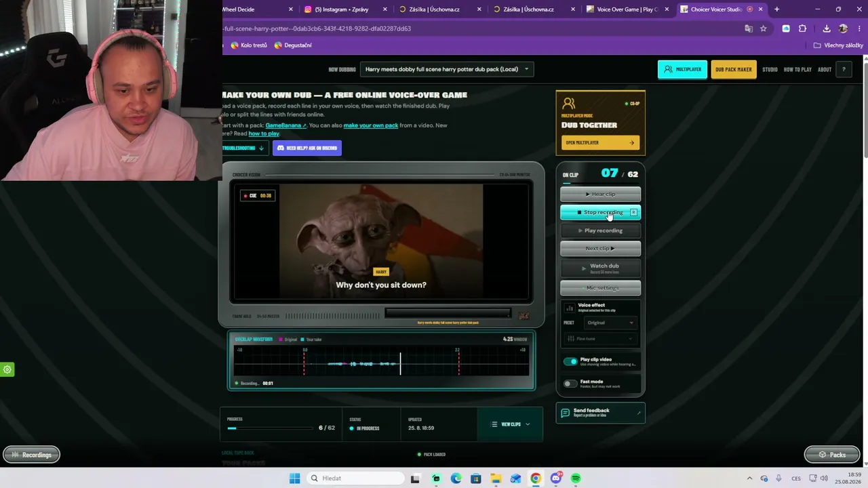The width and height of the screenshot is (868, 488).
Task: Click the playhead on the overlap waveform
Action: [400, 363]
